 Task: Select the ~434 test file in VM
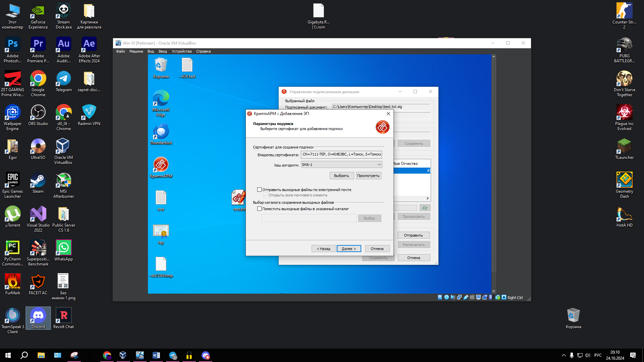[x=187, y=68]
